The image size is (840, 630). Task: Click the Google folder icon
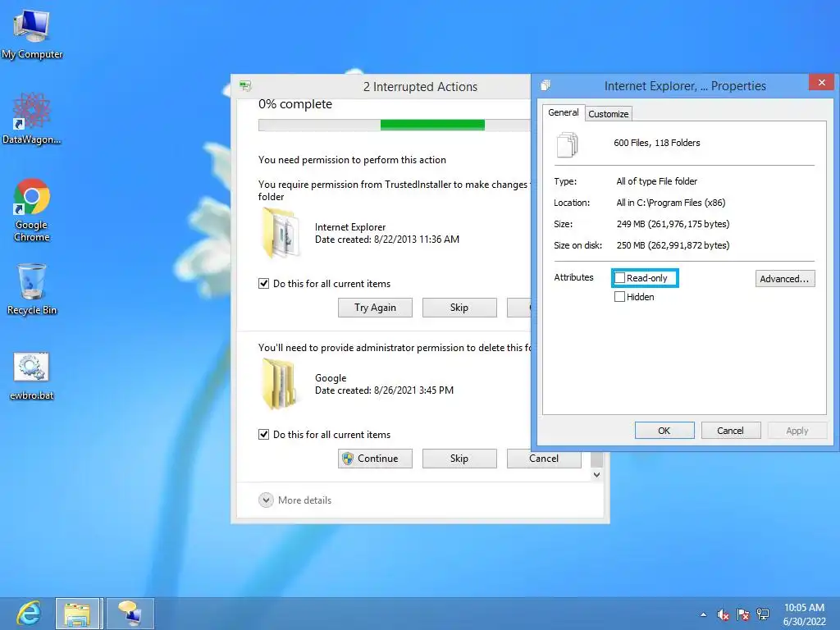coord(279,384)
